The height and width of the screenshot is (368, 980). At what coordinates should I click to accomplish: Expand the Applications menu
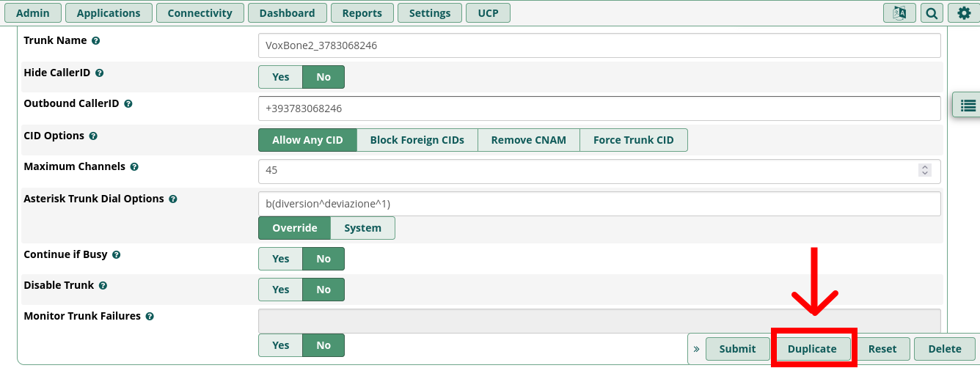coord(109,13)
